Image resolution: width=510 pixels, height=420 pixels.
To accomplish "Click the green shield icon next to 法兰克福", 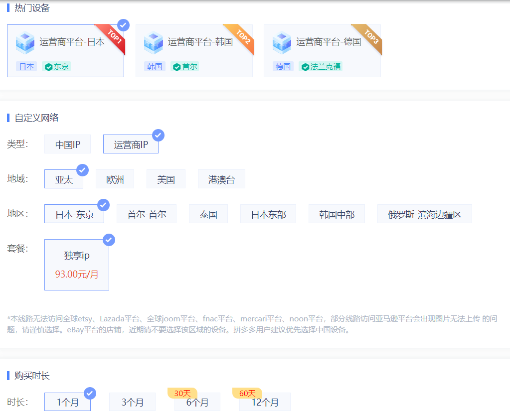I will [x=305, y=67].
